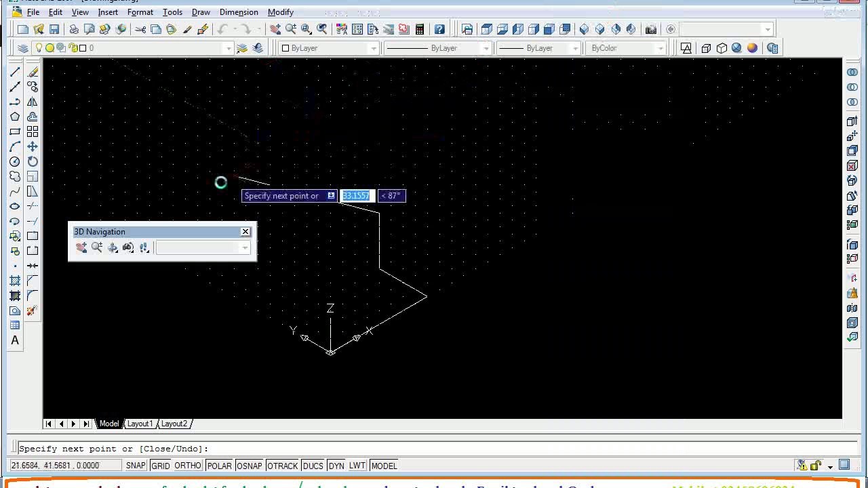Screen dimensions: 868x488
Task: Select the Offset modify tool
Action: tap(33, 117)
